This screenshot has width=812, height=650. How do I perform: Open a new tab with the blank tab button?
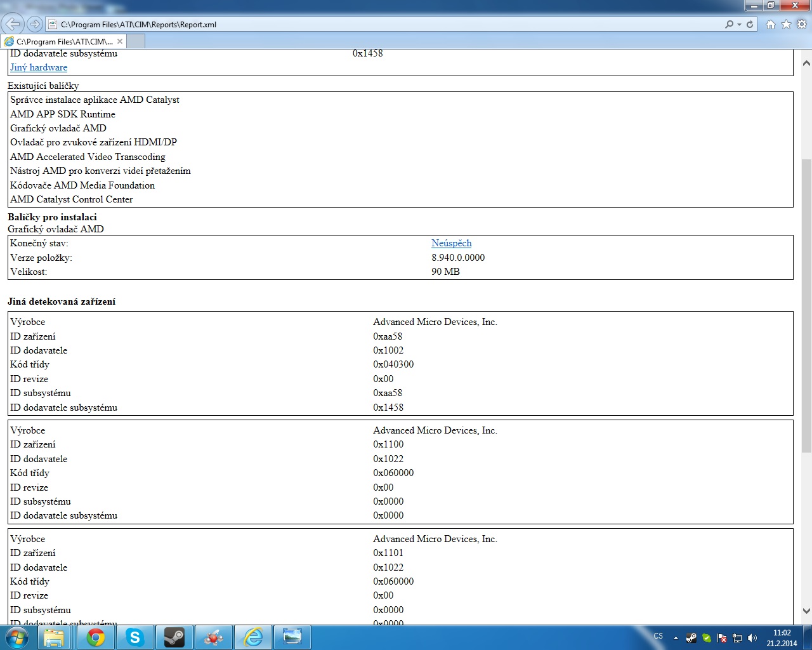[x=136, y=41]
